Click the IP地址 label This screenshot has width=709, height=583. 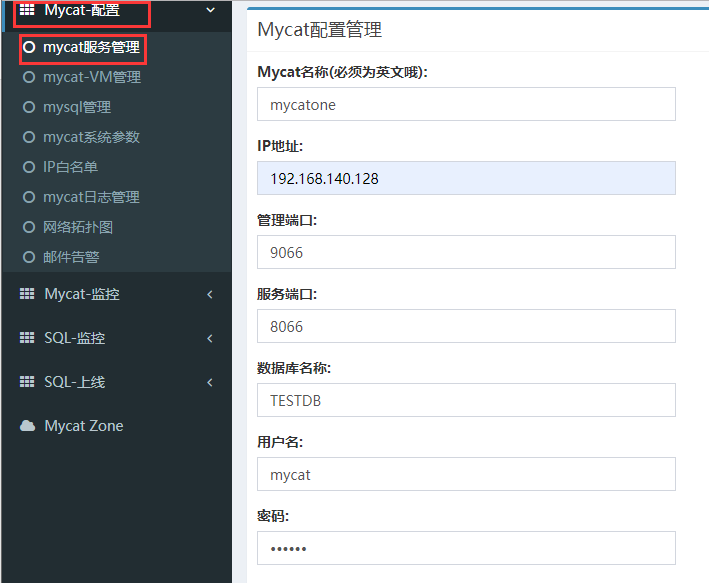(280, 146)
